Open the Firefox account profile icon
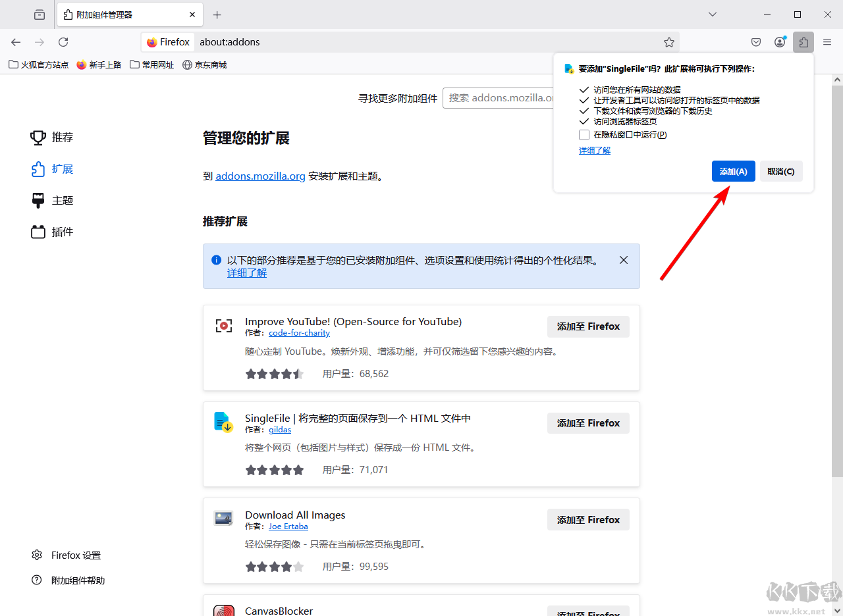 [780, 41]
